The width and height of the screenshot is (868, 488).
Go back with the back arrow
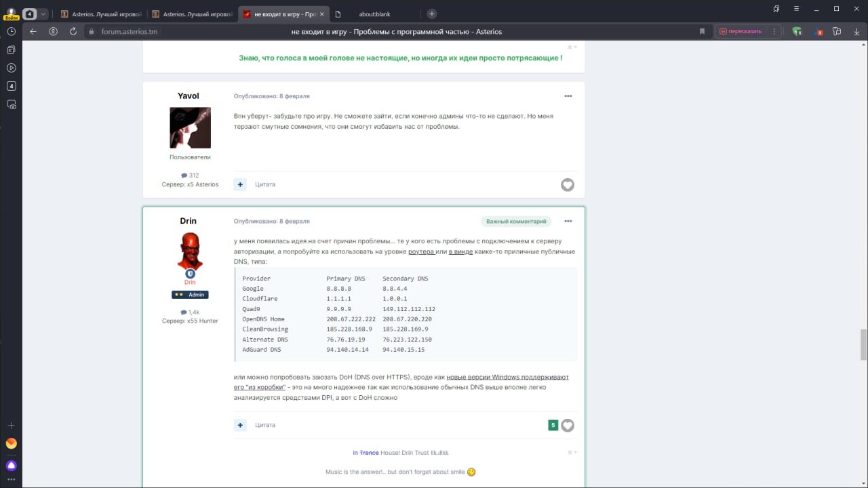(33, 31)
